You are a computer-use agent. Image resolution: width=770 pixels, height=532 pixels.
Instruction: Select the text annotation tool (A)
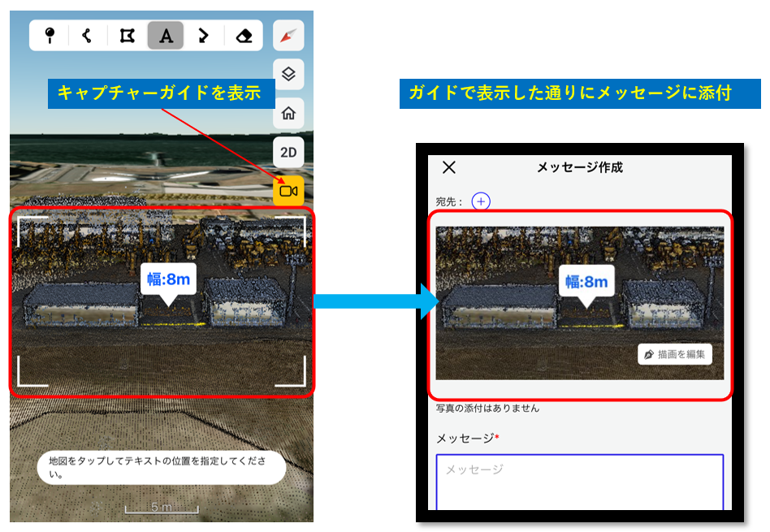166,36
